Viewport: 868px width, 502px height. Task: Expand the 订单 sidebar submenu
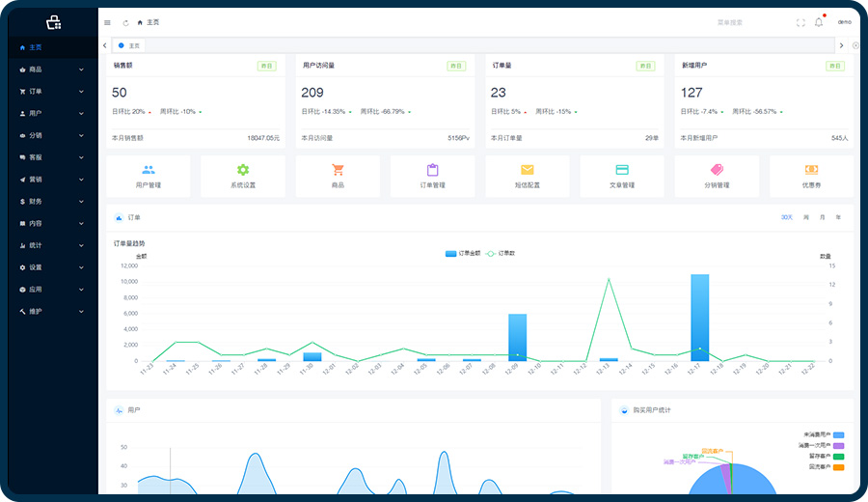pos(50,92)
